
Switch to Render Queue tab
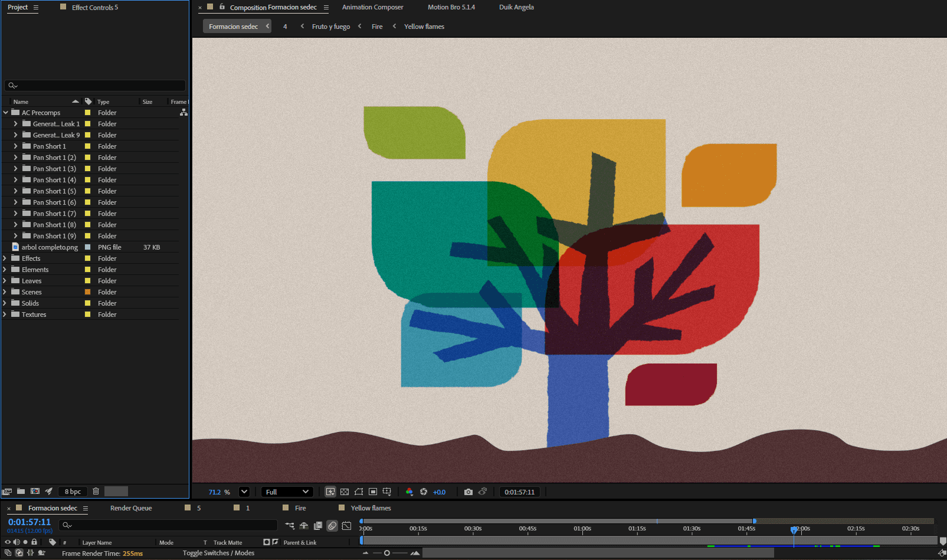click(131, 508)
